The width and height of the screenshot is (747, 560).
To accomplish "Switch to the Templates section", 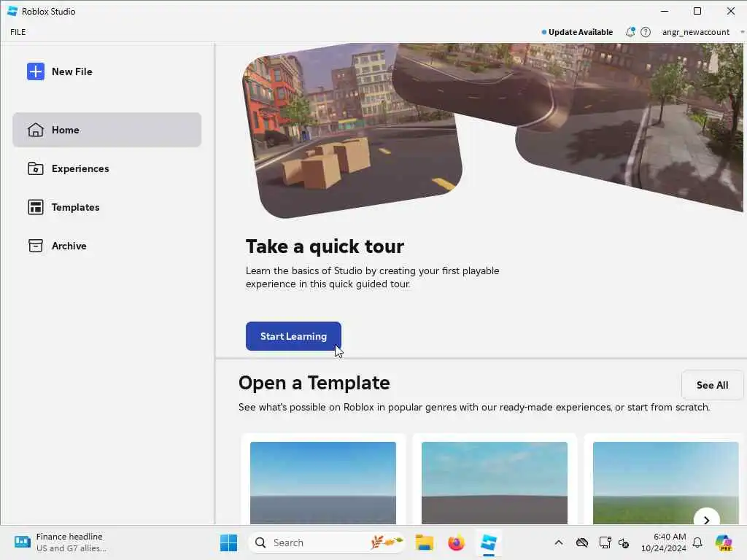I will point(107,207).
